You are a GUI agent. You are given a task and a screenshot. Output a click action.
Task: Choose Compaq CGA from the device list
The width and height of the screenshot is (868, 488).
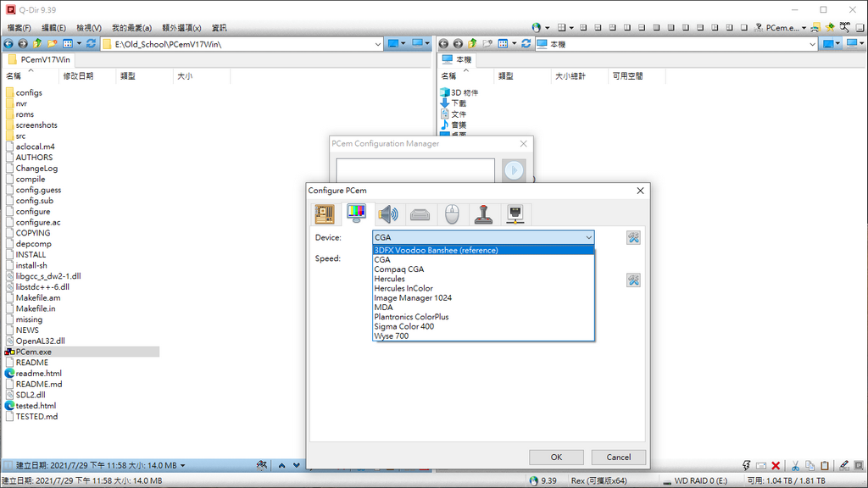pos(483,269)
